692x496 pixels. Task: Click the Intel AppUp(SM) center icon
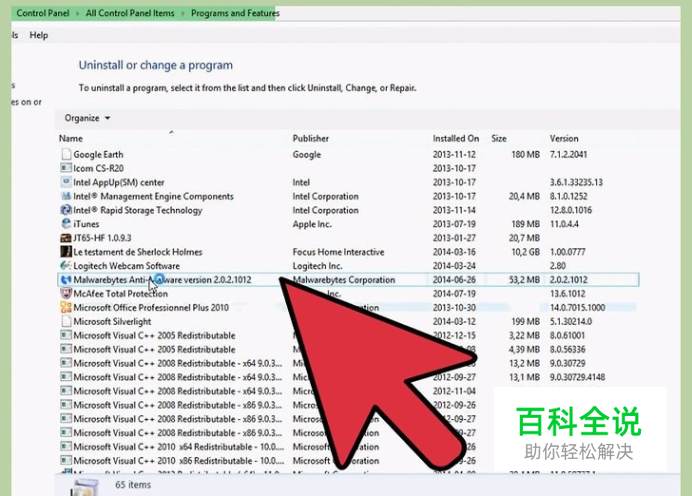tap(66, 182)
